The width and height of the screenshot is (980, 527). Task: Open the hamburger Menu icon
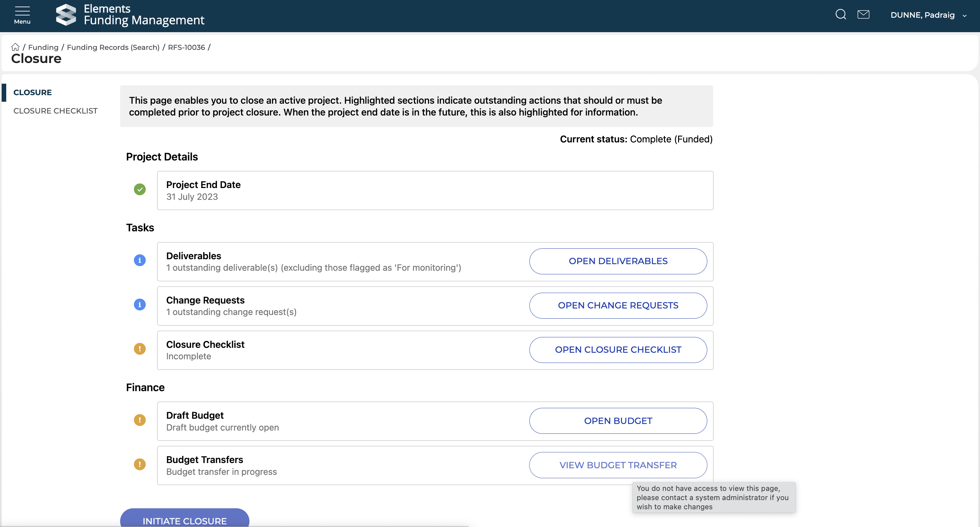(x=22, y=15)
